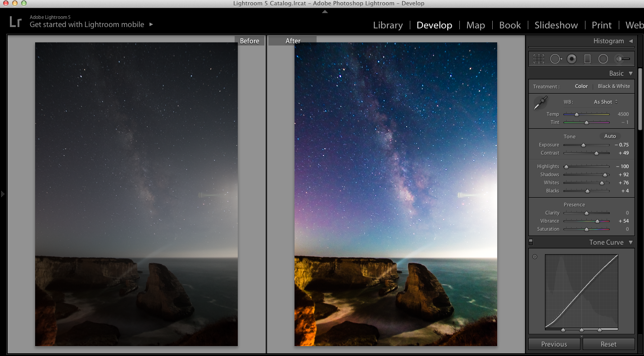Select the Spot Removal tool
The height and width of the screenshot is (356, 644).
[x=556, y=59]
